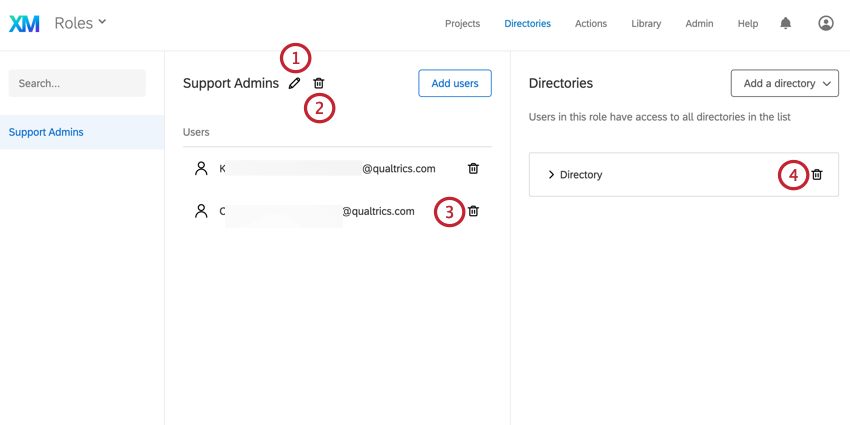Delete Directory from the role's directories list
The height and width of the screenshot is (425, 850).
click(817, 175)
